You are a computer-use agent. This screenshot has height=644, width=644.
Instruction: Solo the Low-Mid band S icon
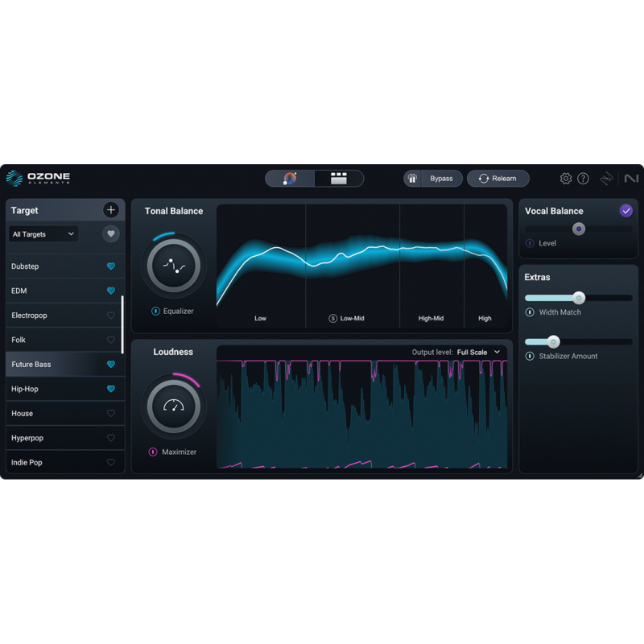pos(333,318)
